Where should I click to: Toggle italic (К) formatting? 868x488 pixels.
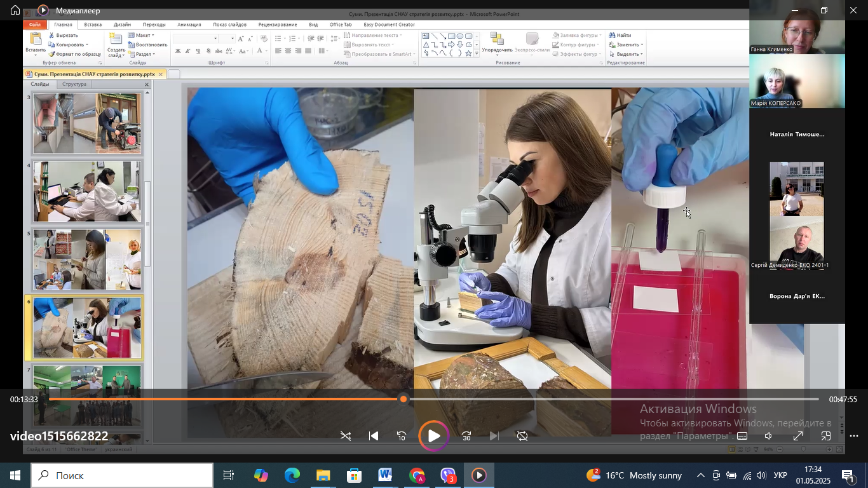click(x=188, y=51)
